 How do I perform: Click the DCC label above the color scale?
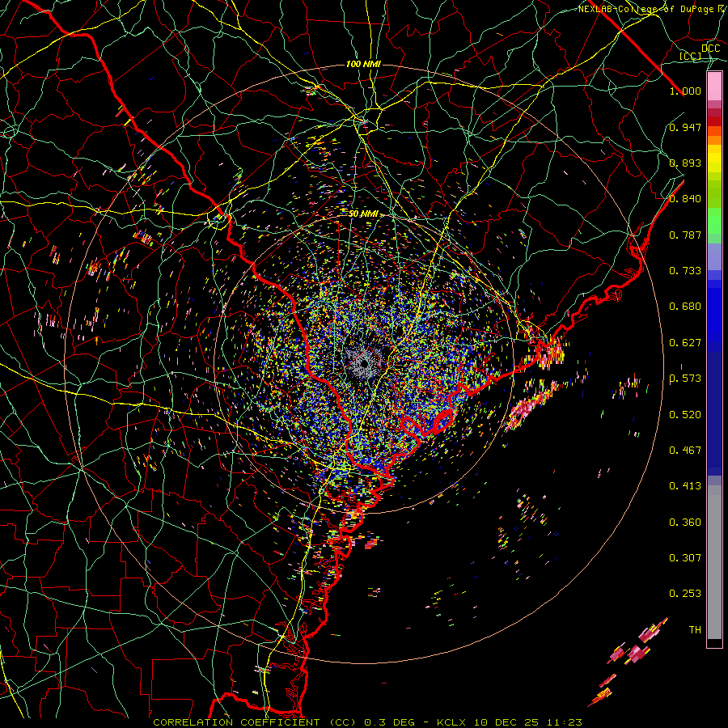[x=710, y=49]
